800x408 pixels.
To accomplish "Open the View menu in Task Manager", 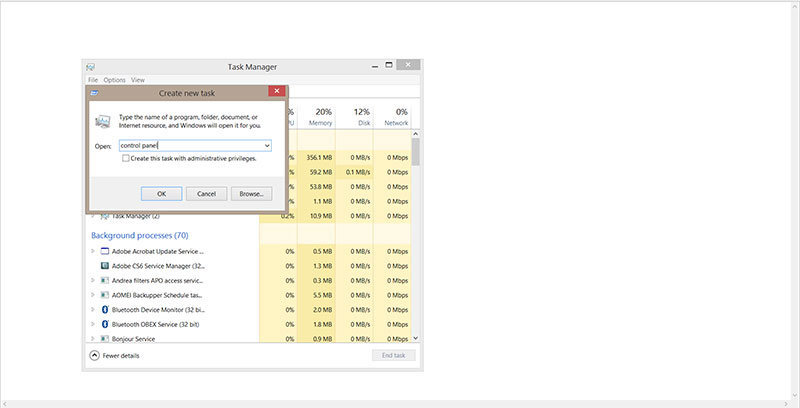I will click(x=138, y=80).
